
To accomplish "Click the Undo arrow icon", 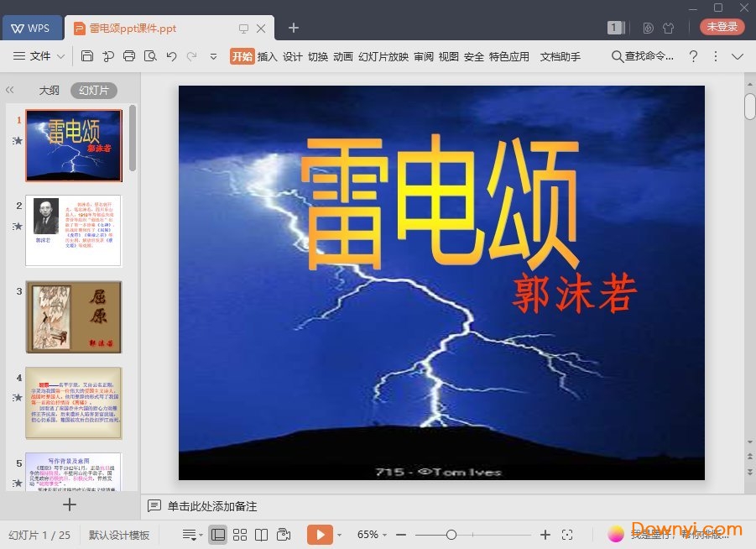I will click(171, 56).
